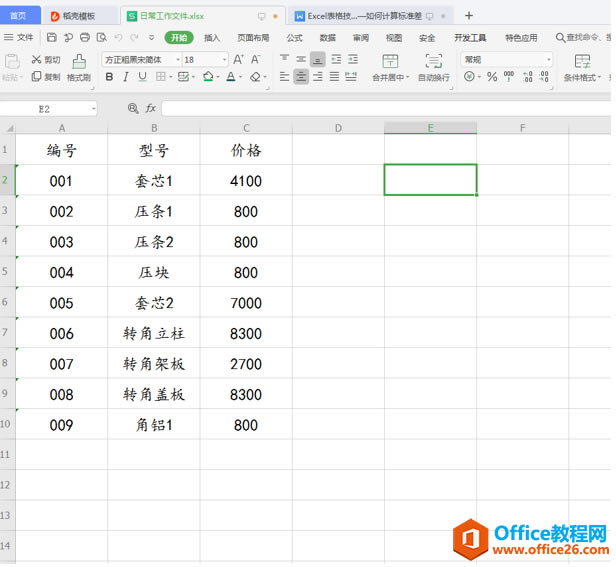616x567 pixels.
Task: Click the decrease indent icon
Action: click(336, 59)
